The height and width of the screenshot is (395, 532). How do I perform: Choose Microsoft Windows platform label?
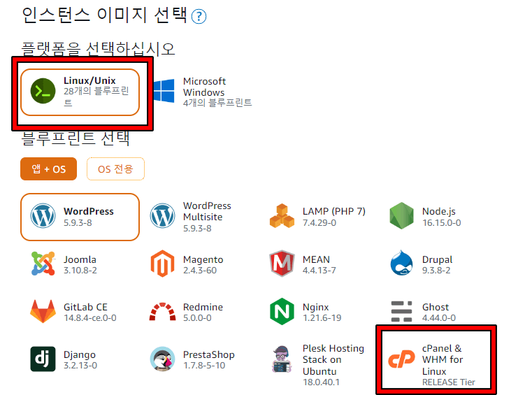tap(204, 87)
